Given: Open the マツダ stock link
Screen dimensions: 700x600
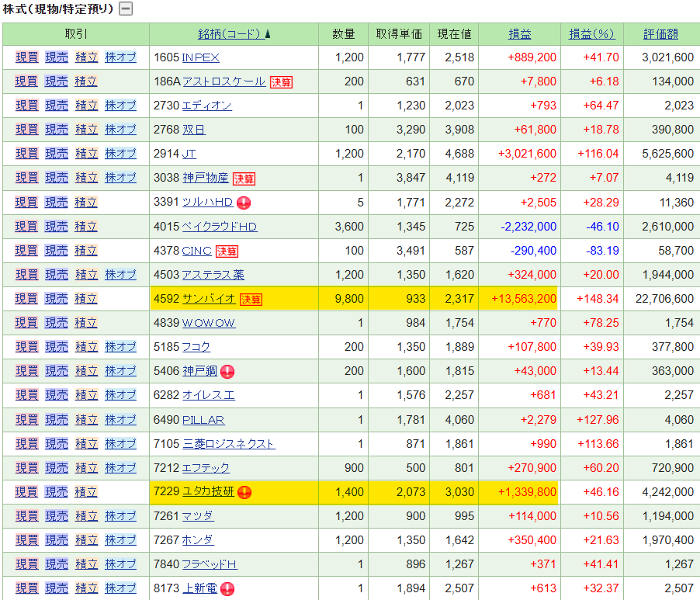Looking at the screenshot, I should [198, 517].
